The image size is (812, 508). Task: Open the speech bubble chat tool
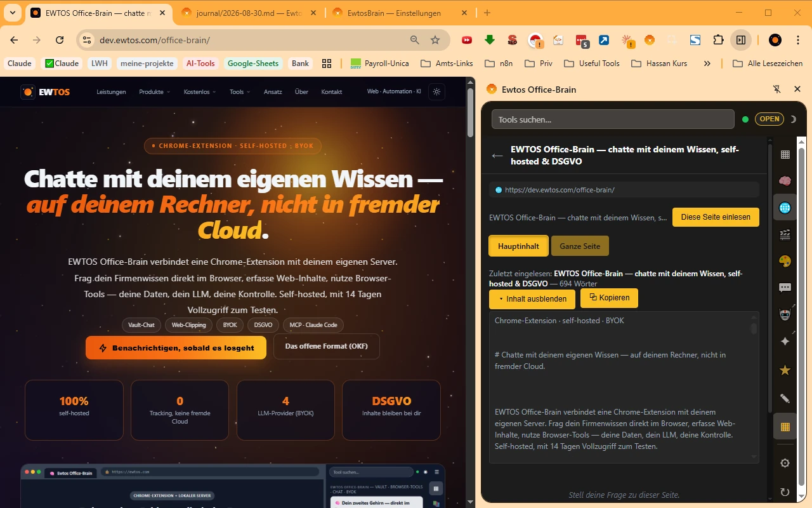tap(785, 288)
